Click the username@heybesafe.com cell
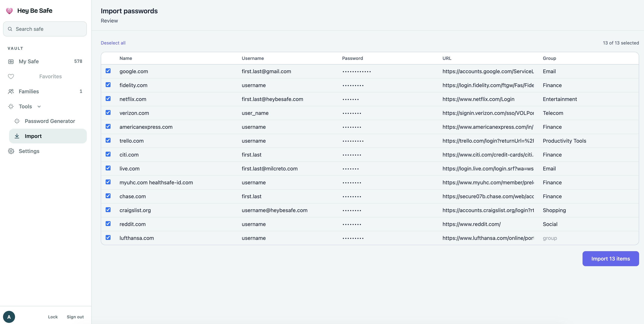 pyautogui.click(x=274, y=210)
